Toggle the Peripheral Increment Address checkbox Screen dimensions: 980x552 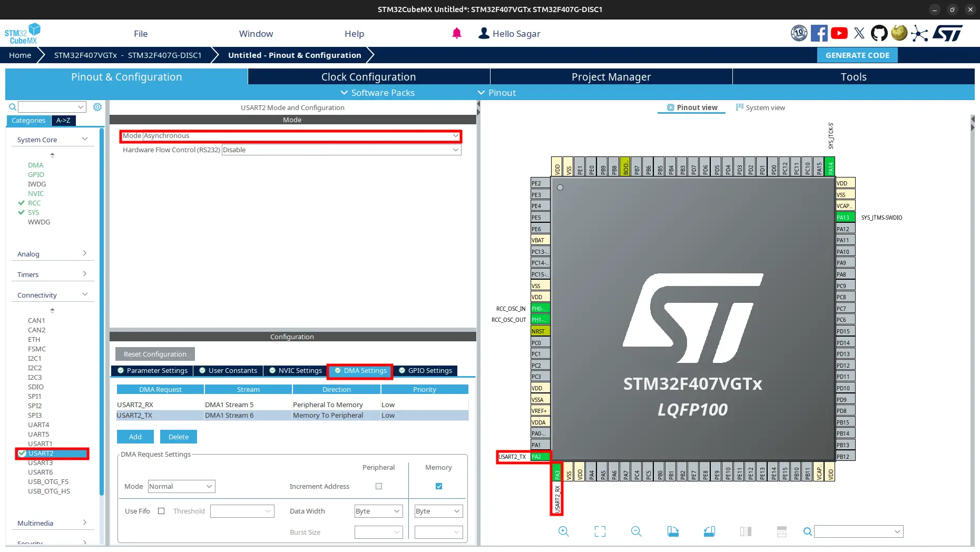(379, 486)
